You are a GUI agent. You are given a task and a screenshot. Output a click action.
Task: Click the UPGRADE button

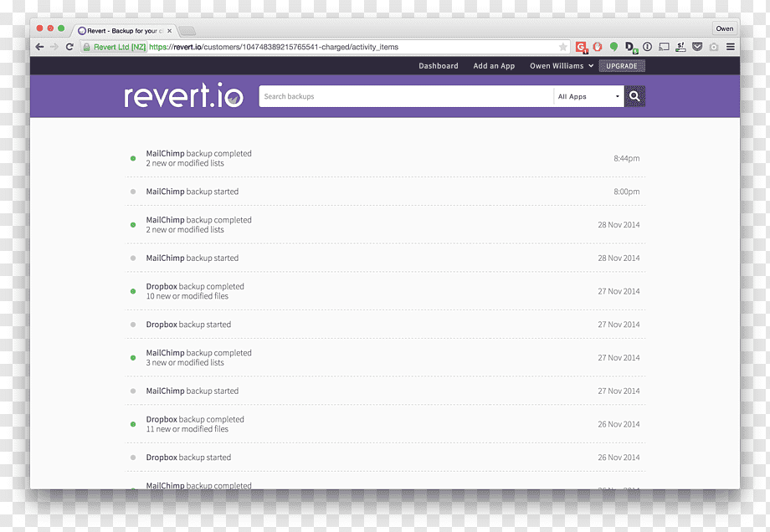click(622, 66)
